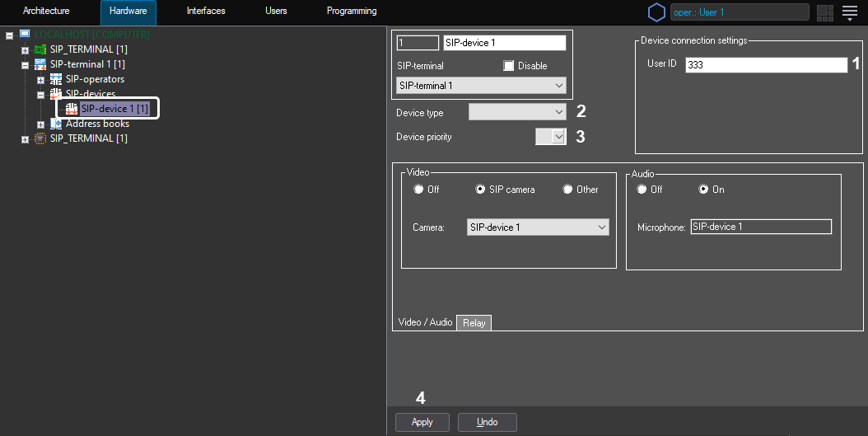Open the Device priority dropdown
This screenshot has width=868, height=436.
point(551,137)
